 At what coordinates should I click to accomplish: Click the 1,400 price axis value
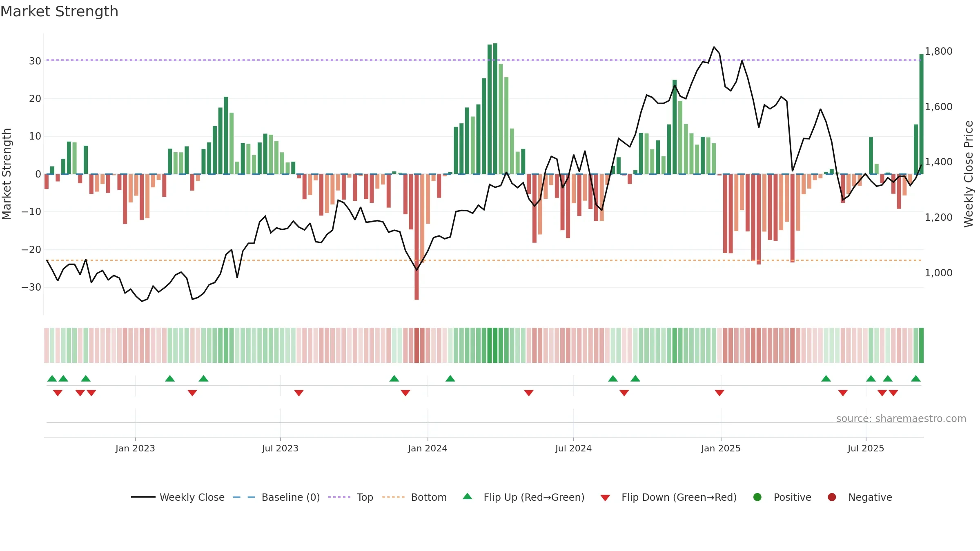938,162
